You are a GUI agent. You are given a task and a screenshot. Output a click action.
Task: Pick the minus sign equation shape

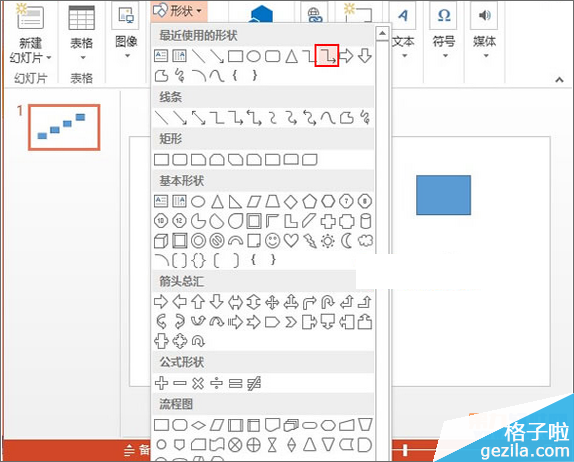click(180, 383)
